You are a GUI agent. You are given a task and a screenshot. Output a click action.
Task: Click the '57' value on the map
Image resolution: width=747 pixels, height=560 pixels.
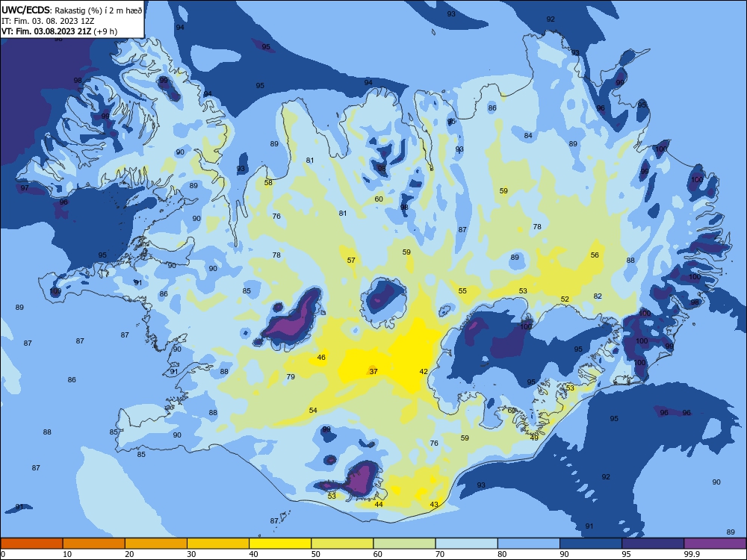click(351, 261)
